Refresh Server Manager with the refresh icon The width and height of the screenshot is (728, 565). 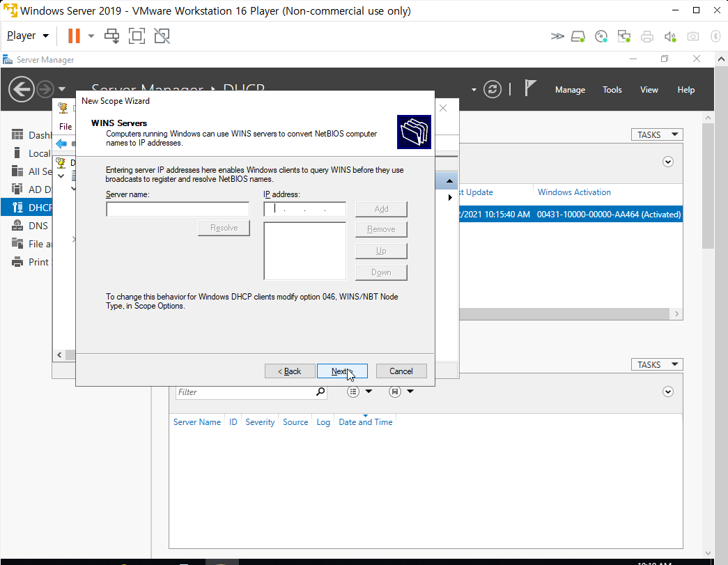[x=492, y=89]
